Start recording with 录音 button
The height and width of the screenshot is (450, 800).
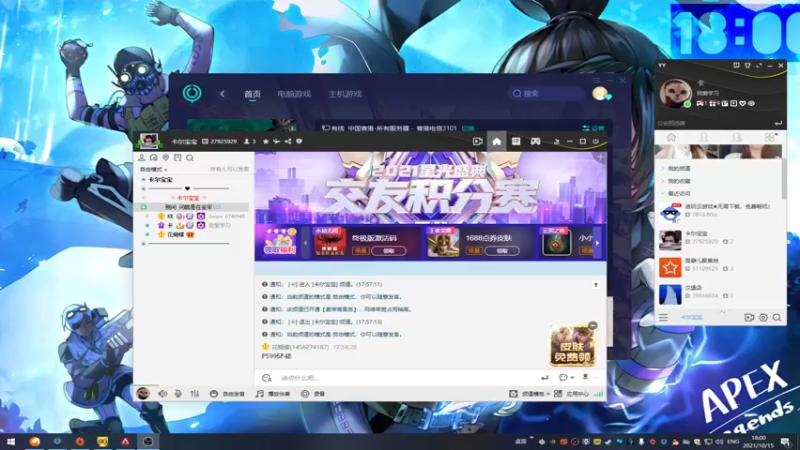(313, 393)
